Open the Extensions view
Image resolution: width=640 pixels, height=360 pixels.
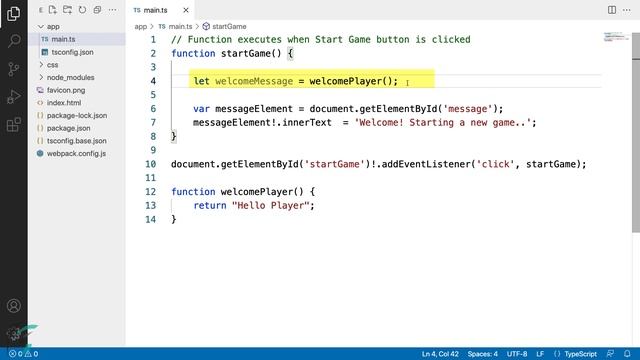tap(13, 124)
